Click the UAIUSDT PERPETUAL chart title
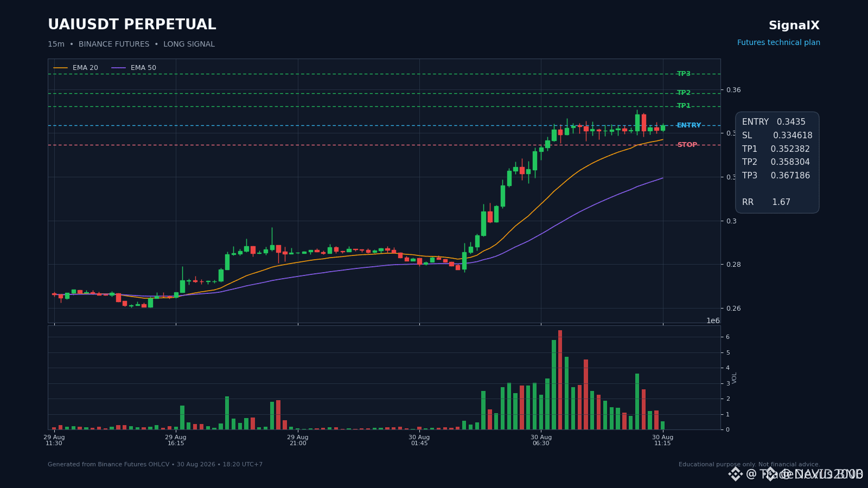The image size is (868, 488). [x=132, y=25]
